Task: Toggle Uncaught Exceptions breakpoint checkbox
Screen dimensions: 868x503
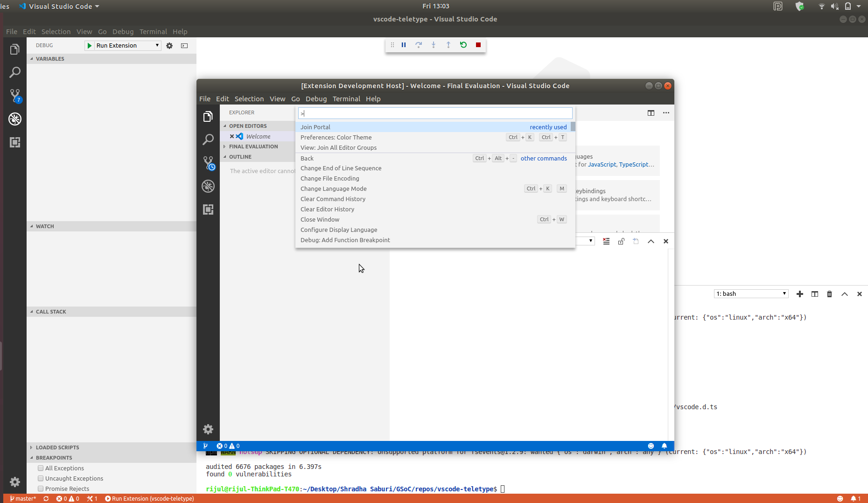Action: click(x=41, y=478)
